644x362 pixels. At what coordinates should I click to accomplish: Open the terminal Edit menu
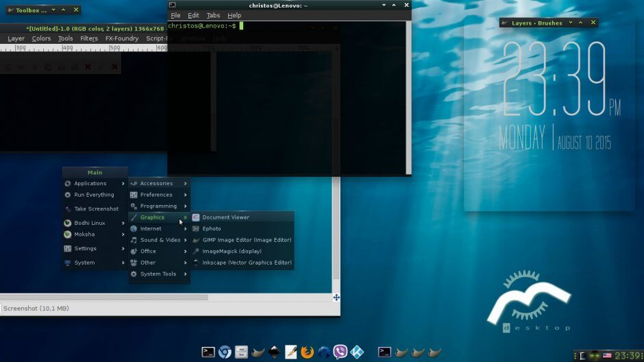pyautogui.click(x=193, y=15)
